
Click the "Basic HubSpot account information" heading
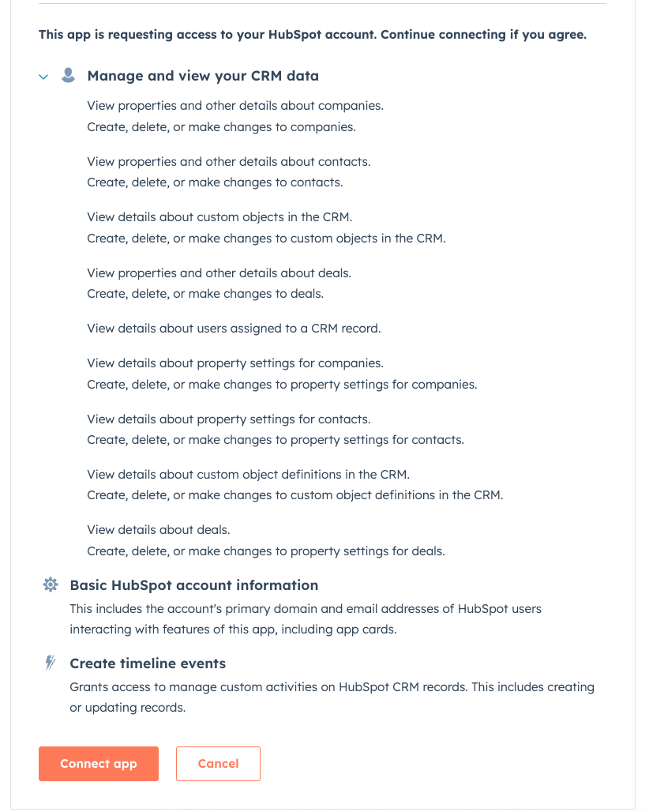click(194, 586)
